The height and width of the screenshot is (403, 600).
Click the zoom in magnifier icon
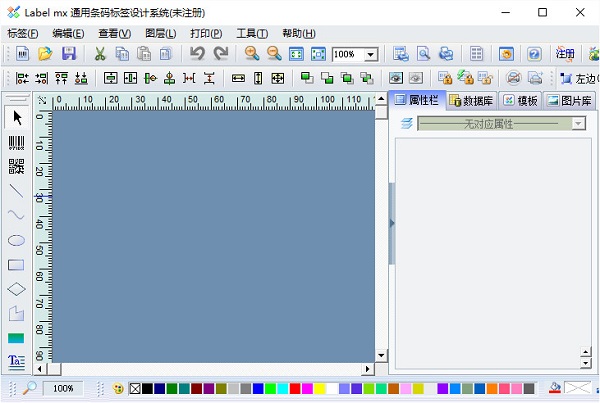pos(251,54)
